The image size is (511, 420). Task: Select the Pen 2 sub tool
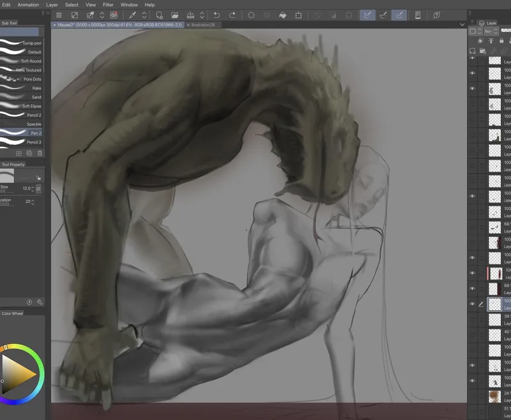21,133
